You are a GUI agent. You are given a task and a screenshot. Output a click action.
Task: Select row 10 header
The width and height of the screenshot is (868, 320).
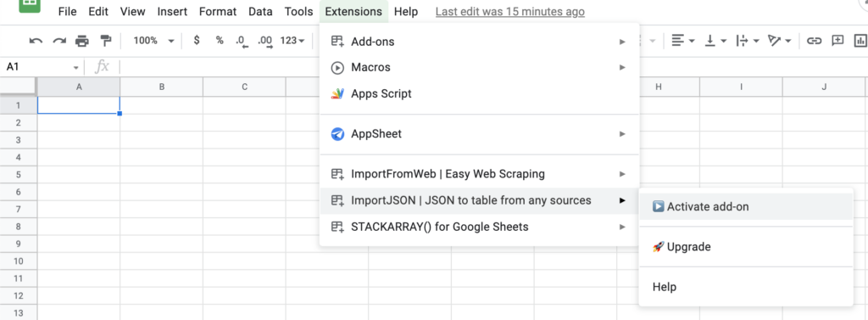coord(19,261)
